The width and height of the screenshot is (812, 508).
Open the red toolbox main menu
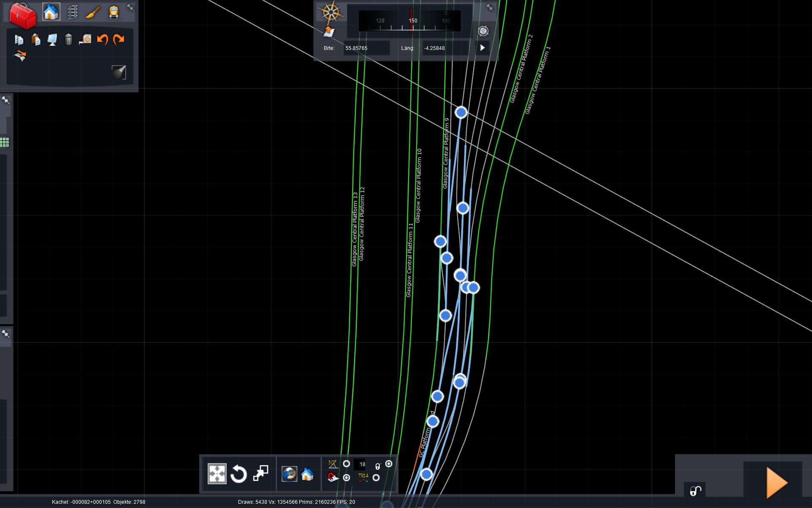point(23,15)
